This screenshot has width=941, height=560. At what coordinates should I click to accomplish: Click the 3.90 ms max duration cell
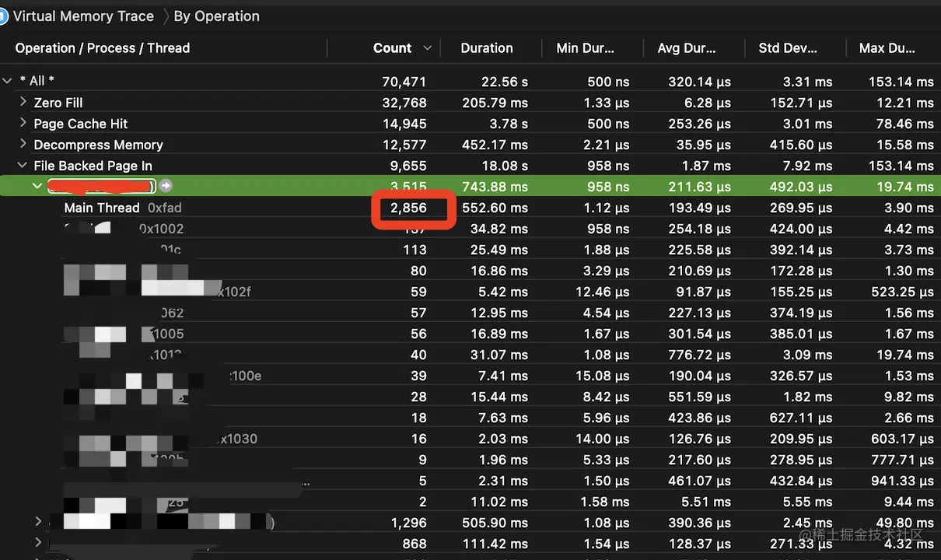pos(908,208)
